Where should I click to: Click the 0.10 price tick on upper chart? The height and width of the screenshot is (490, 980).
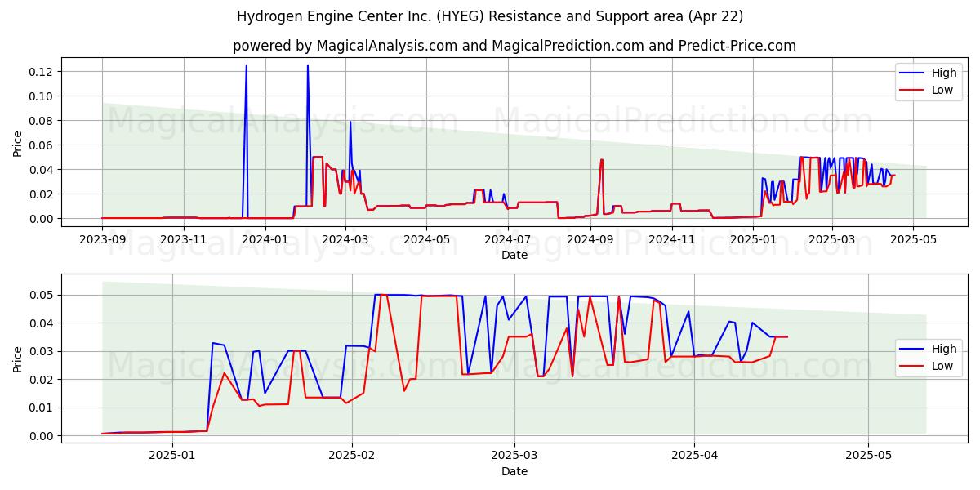click(42, 96)
